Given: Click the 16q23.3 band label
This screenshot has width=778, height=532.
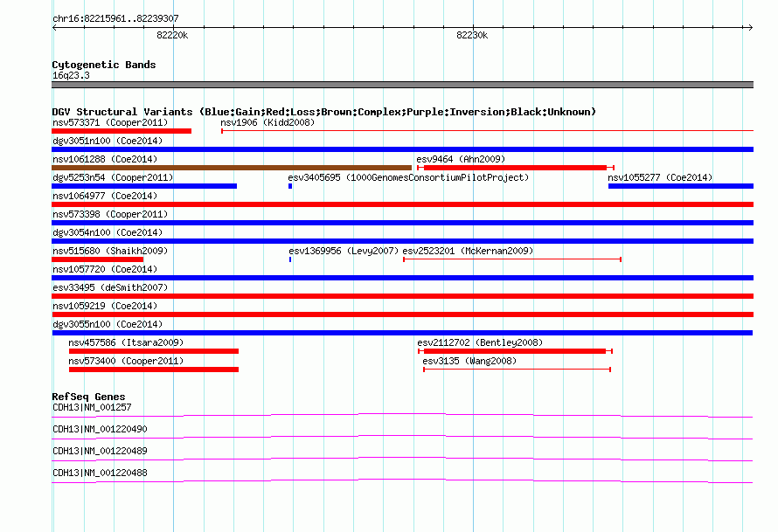Looking at the screenshot, I should (71, 75).
